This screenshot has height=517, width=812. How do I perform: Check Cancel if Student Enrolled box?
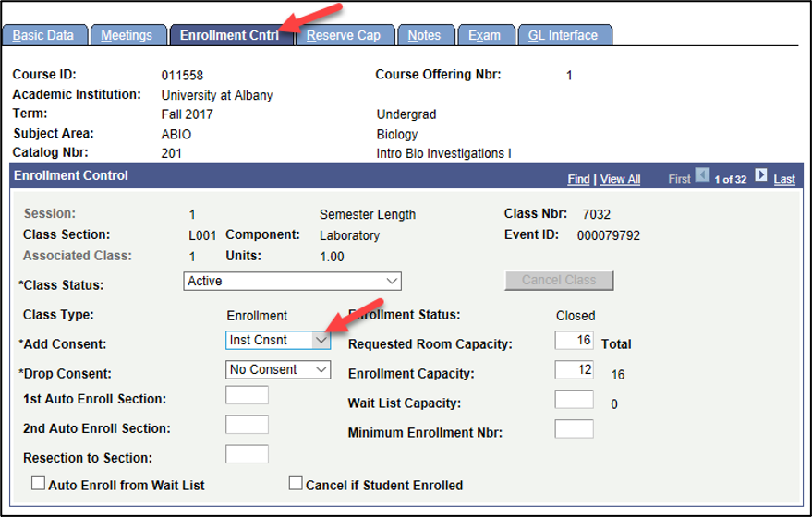(296, 484)
